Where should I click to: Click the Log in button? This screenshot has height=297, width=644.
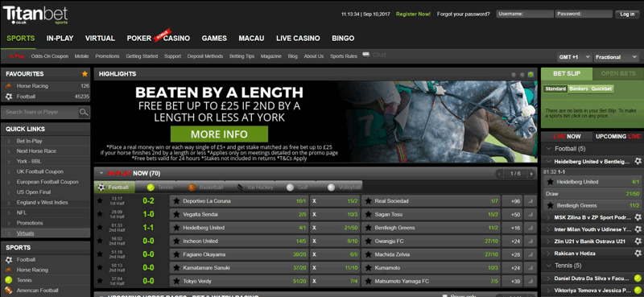tap(627, 14)
